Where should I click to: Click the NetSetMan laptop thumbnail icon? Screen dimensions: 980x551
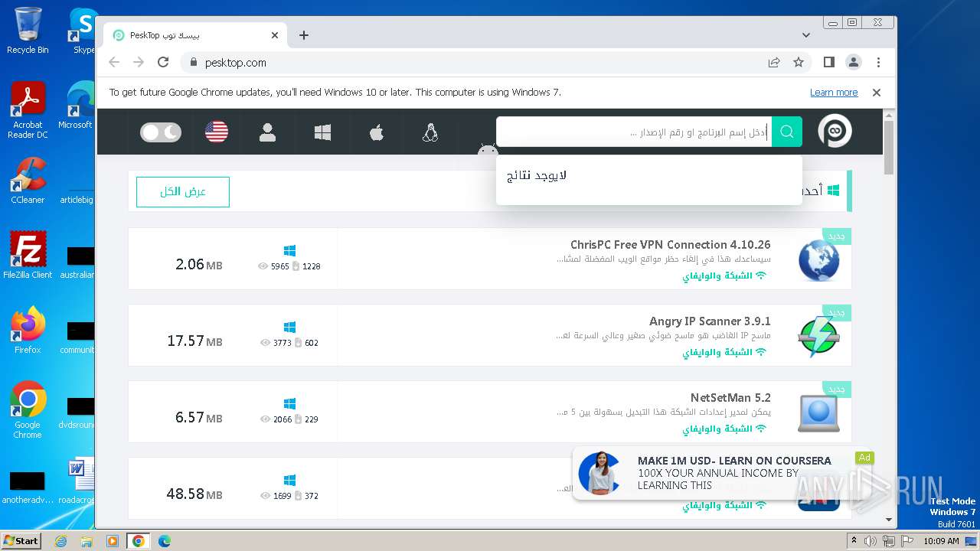coord(818,413)
